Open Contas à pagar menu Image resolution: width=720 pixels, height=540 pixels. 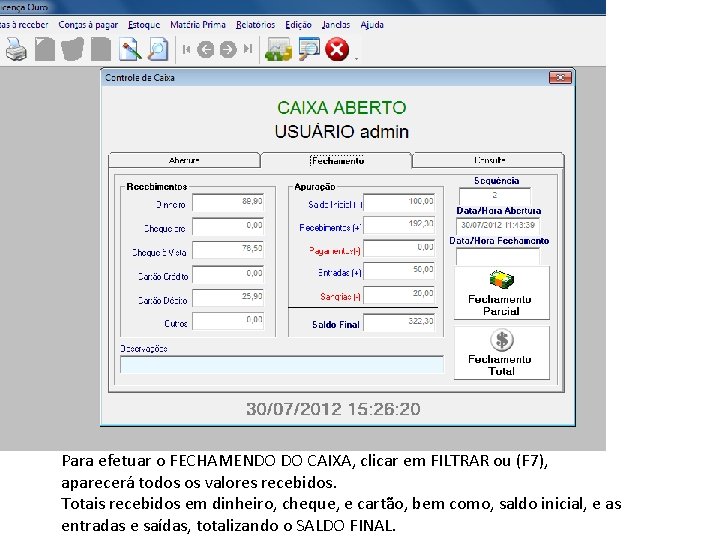[x=88, y=25]
